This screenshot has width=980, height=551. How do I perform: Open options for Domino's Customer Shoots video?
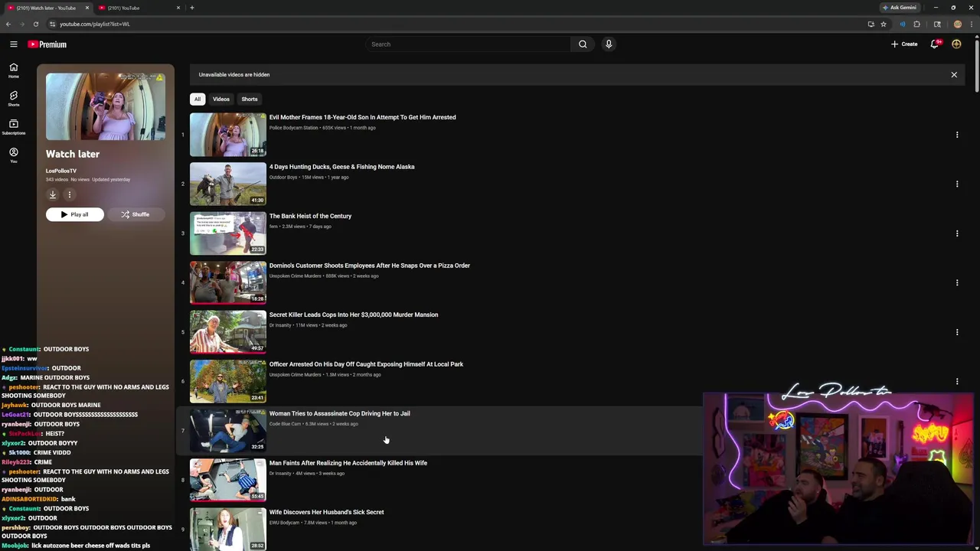pyautogui.click(x=957, y=282)
